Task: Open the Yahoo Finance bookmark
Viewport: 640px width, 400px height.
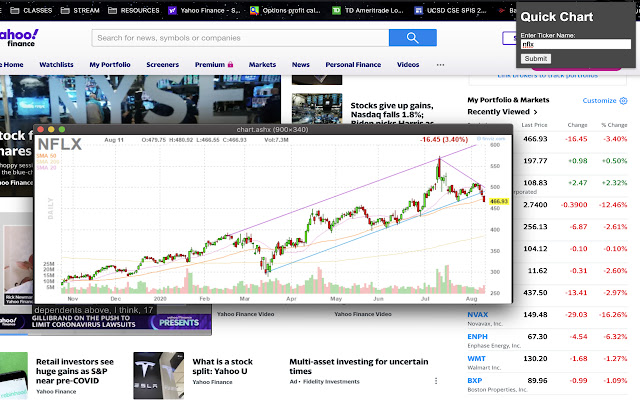Action: pyautogui.click(x=204, y=11)
